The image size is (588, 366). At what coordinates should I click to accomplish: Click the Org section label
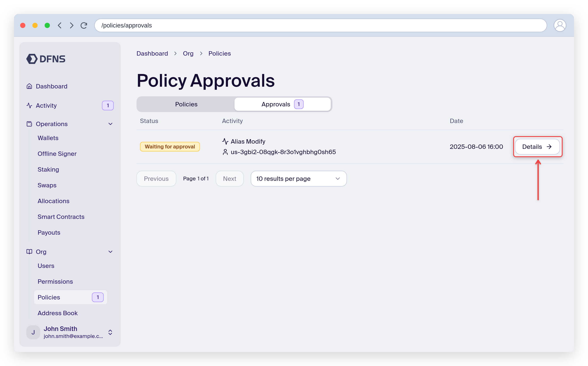click(x=41, y=252)
